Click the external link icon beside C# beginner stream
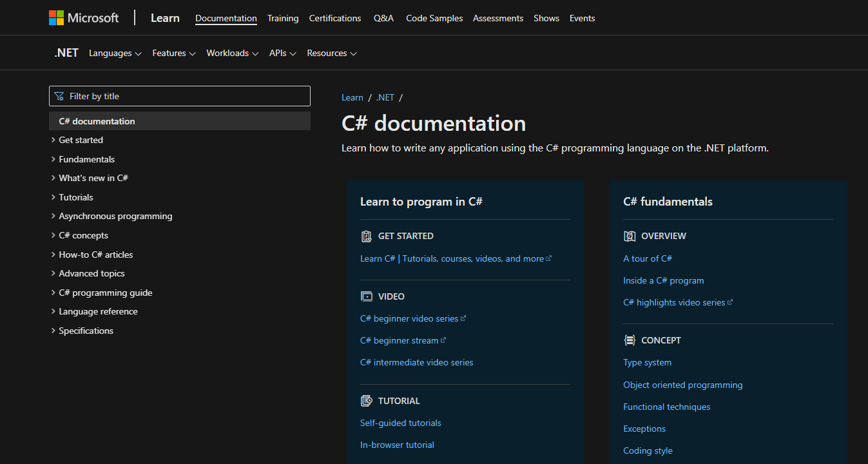The image size is (868, 464). (x=443, y=340)
